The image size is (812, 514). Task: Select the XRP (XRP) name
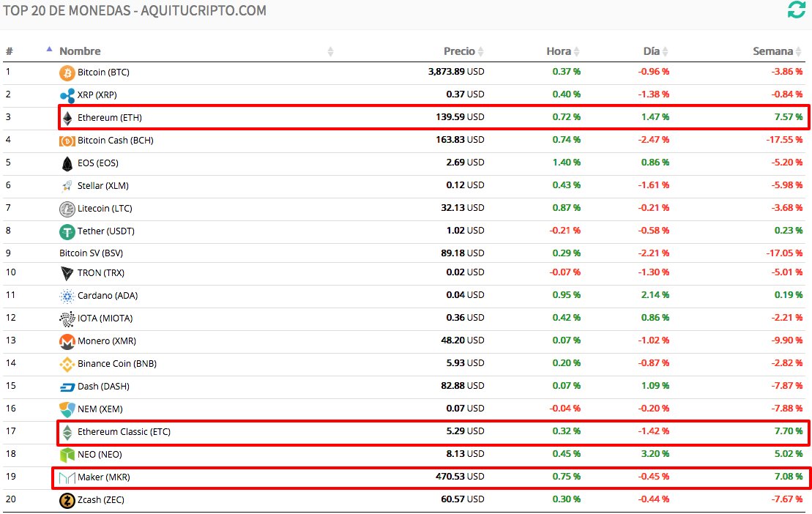point(97,95)
